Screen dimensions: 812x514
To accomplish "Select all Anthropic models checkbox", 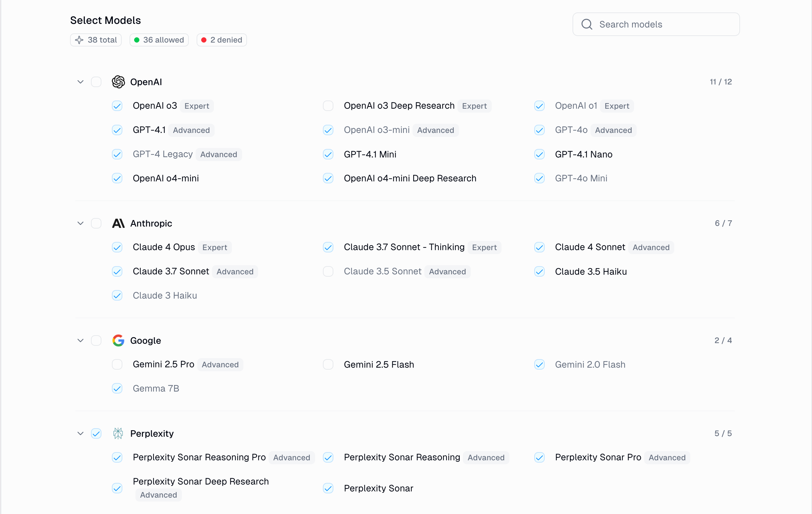I will 96,223.
